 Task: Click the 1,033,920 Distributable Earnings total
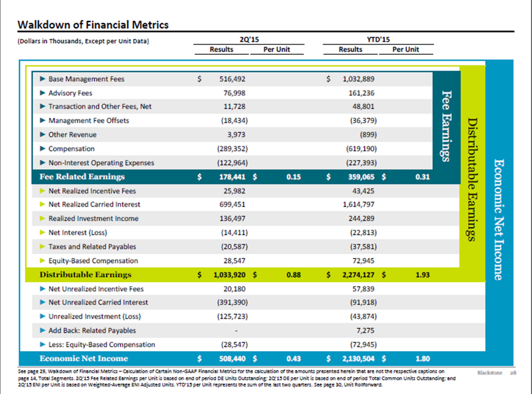pyautogui.click(x=229, y=275)
